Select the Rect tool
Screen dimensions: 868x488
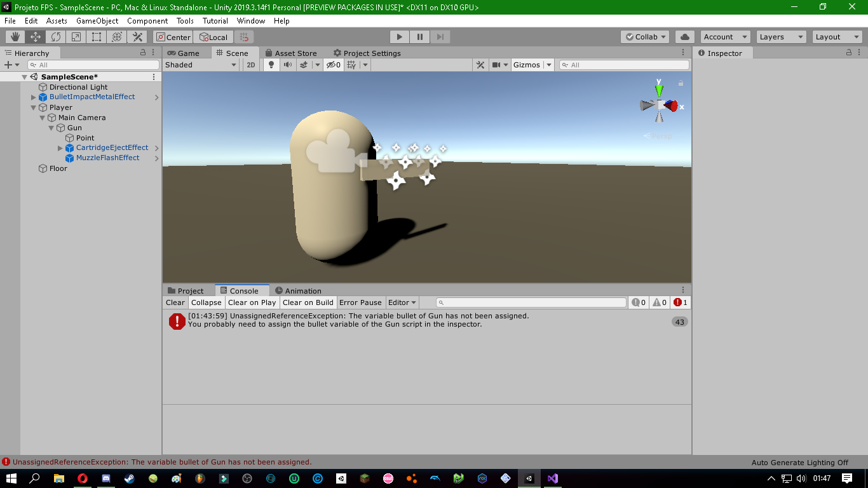(96, 36)
